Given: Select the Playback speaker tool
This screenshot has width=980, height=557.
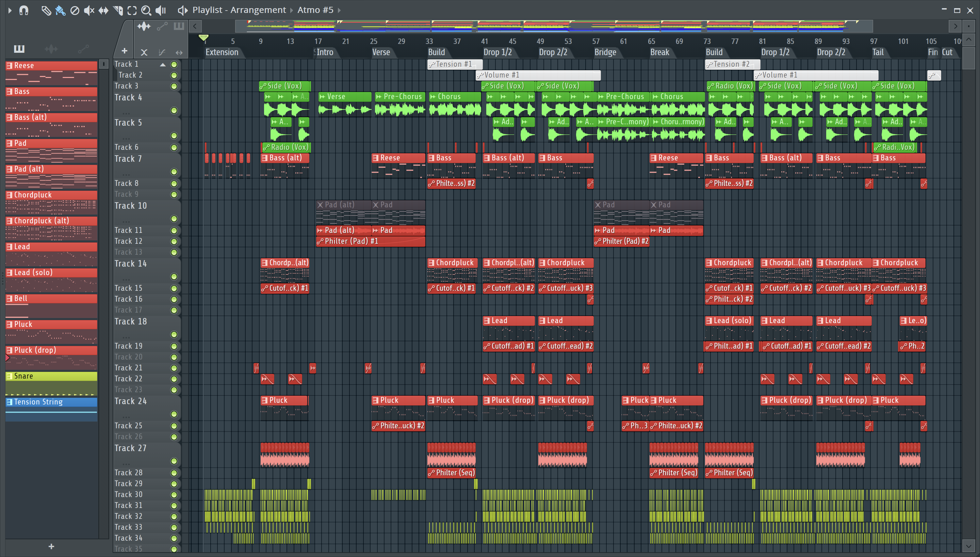Looking at the screenshot, I should coord(161,10).
